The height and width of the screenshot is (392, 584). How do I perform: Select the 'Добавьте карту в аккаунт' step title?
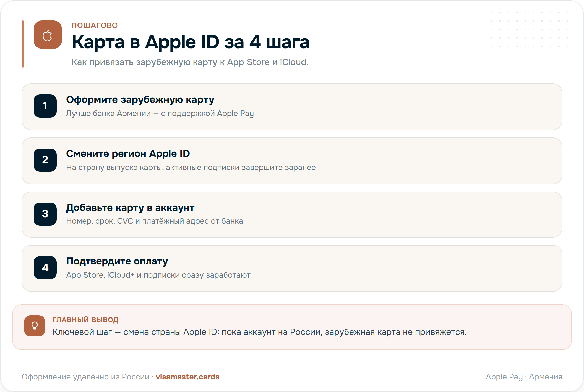(130, 208)
